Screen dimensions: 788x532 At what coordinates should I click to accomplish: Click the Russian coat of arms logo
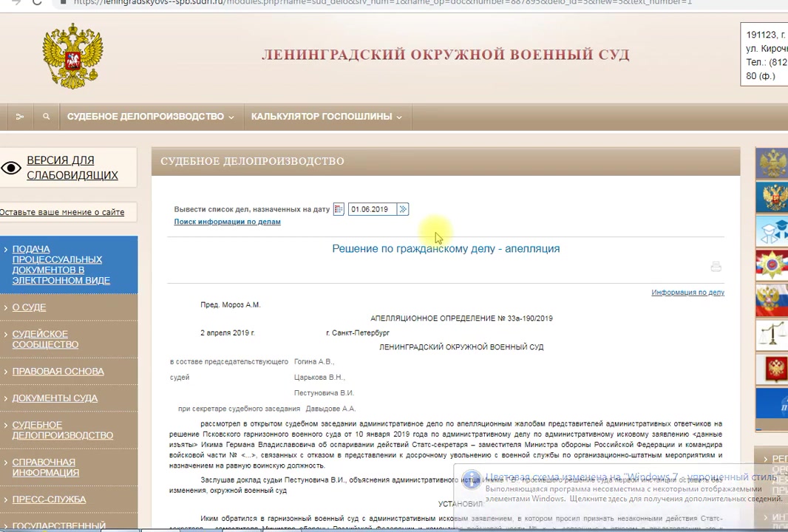(73, 55)
